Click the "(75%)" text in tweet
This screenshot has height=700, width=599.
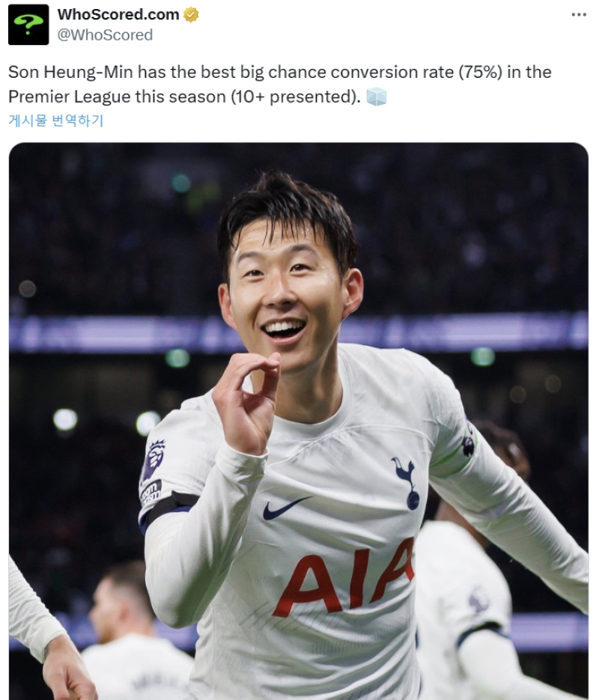pyautogui.click(x=481, y=73)
